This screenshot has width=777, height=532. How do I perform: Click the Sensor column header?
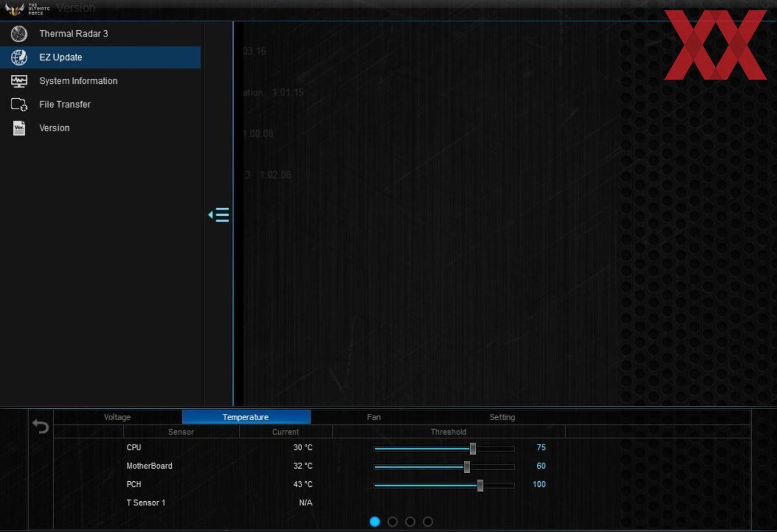click(181, 432)
